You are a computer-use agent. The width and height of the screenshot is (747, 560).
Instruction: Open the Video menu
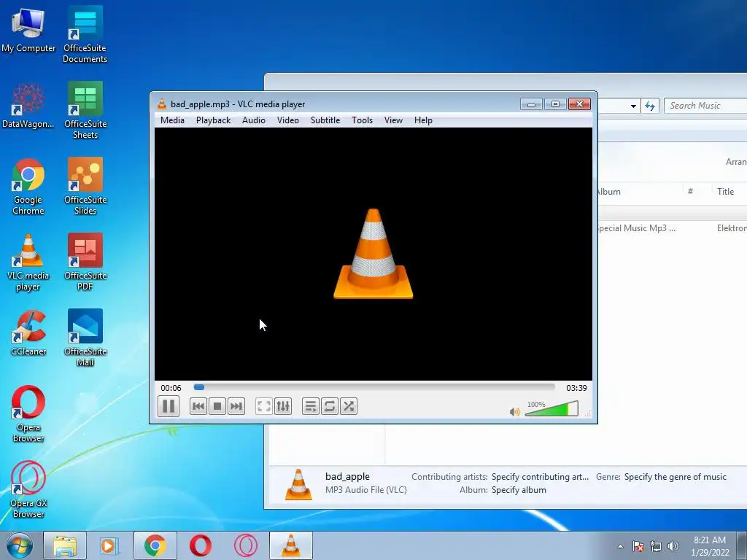[x=288, y=120]
